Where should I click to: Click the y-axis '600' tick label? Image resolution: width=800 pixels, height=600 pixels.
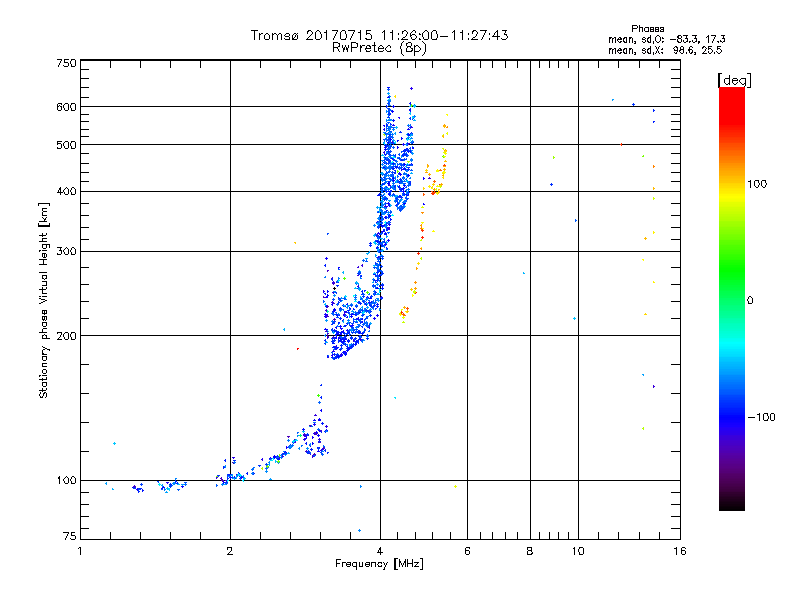pyautogui.click(x=67, y=107)
